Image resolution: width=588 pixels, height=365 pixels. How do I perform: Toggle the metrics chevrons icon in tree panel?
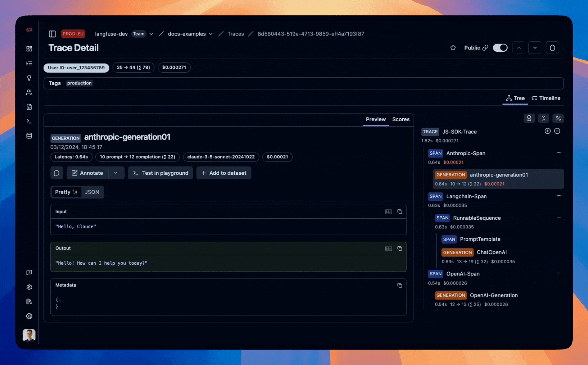pos(544,118)
